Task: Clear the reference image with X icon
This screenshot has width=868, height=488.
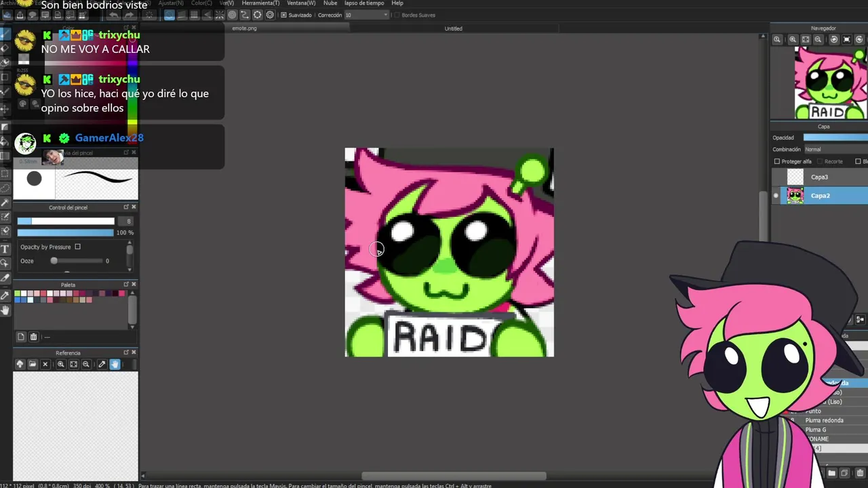Action: coord(45,364)
